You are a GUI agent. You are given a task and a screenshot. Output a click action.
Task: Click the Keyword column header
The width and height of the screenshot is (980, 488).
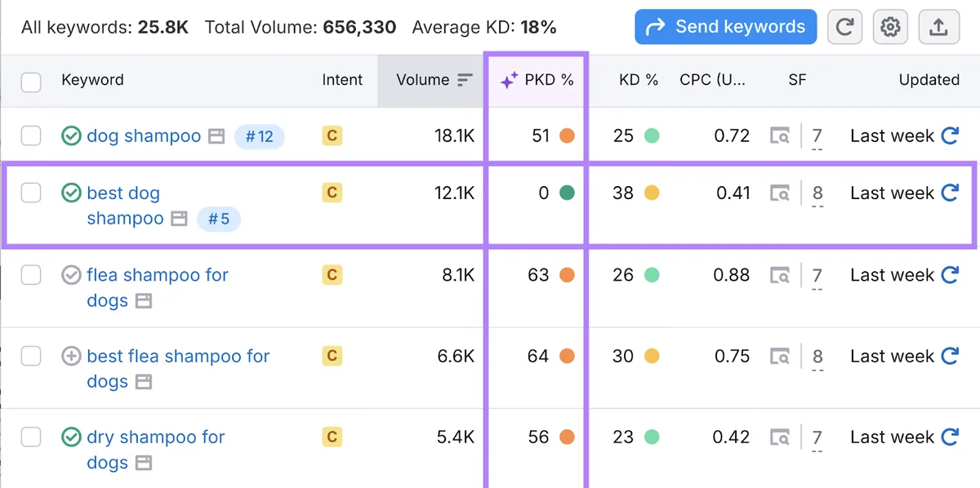click(x=92, y=80)
